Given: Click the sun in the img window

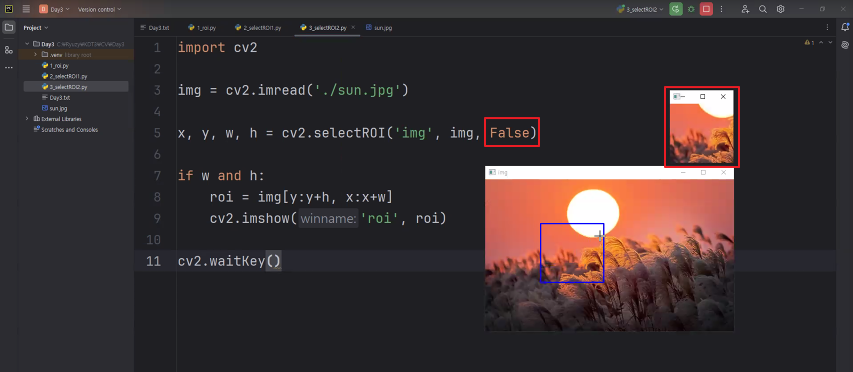Looking at the screenshot, I should (593, 213).
